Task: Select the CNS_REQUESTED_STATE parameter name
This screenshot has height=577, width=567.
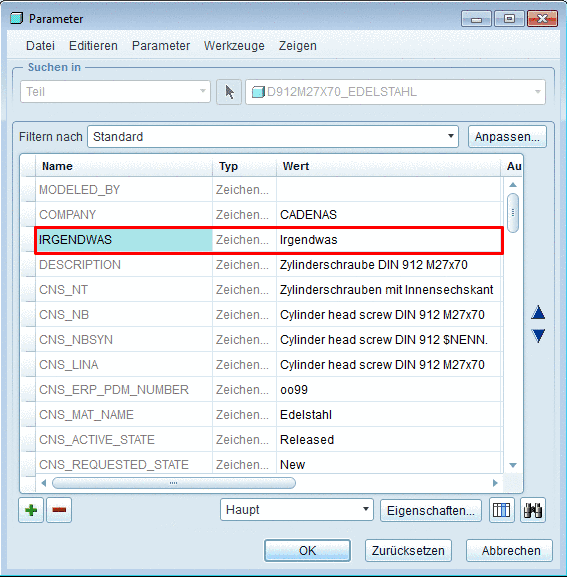Action: pyautogui.click(x=114, y=465)
